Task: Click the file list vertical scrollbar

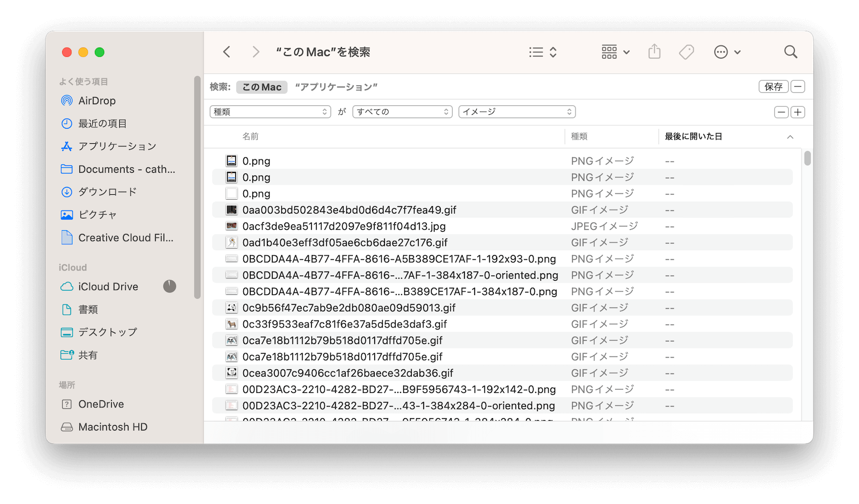Action: [807, 158]
